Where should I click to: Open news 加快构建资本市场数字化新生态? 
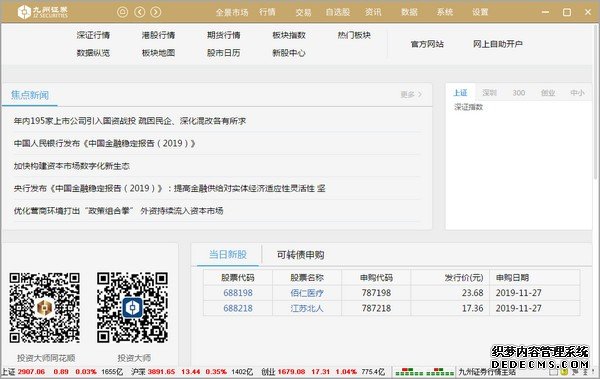pos(72,166)
